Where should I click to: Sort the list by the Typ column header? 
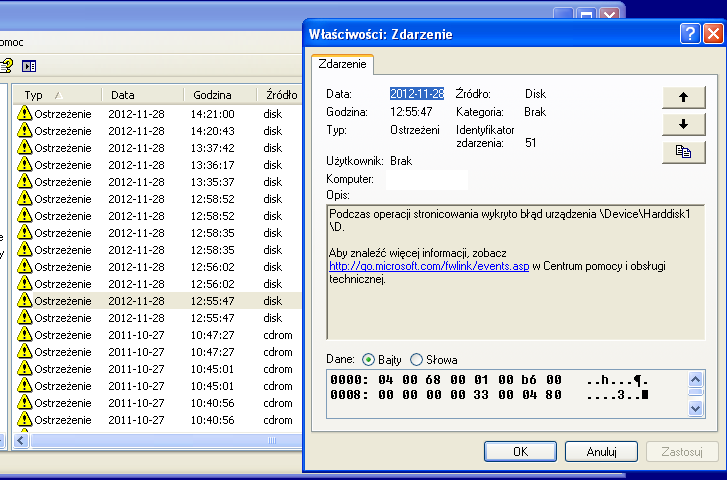coord(57,95)
